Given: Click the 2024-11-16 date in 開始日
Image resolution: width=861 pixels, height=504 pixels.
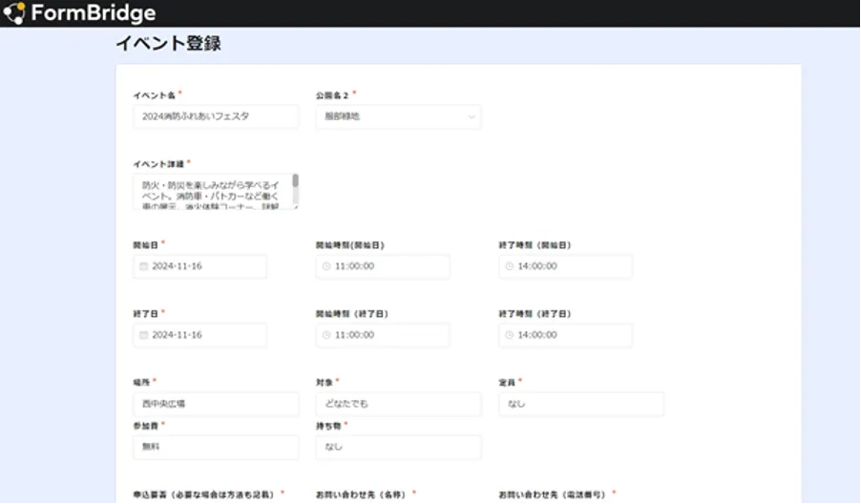Looking at the screenshot, I should (x=178, y=266).
